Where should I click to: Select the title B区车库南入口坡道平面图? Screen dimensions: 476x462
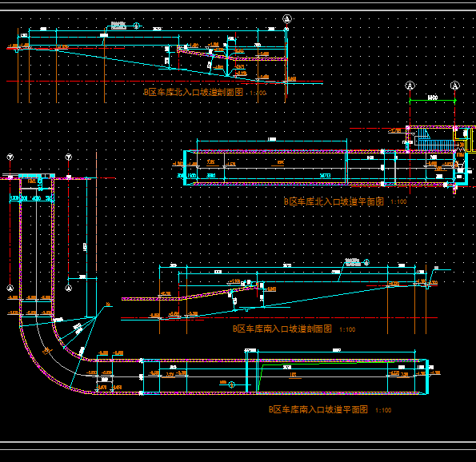click(x=318, y=409)
